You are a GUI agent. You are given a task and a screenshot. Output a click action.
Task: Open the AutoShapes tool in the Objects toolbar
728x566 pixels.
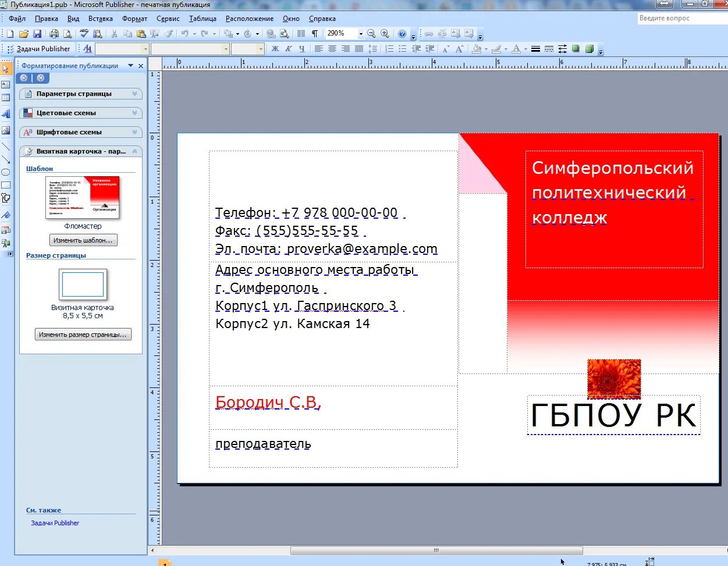(6, 198)
